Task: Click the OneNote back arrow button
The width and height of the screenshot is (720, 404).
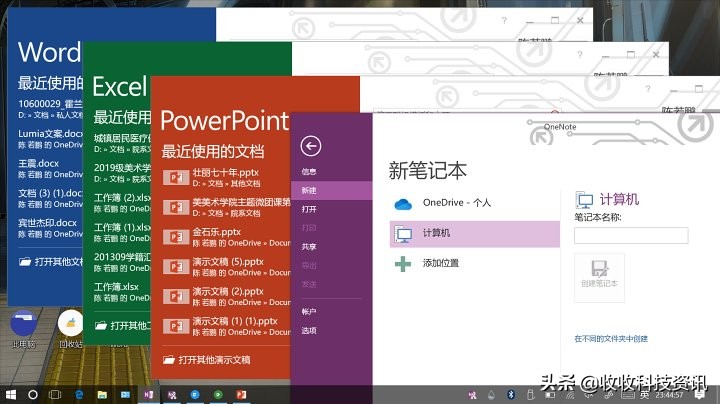Action: [311, 146]
